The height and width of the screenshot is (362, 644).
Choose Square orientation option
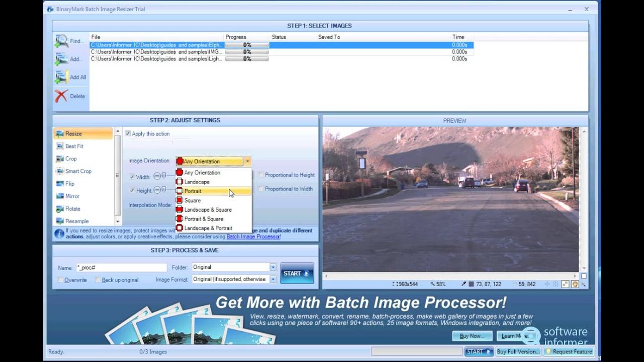[x=213, y=200]
